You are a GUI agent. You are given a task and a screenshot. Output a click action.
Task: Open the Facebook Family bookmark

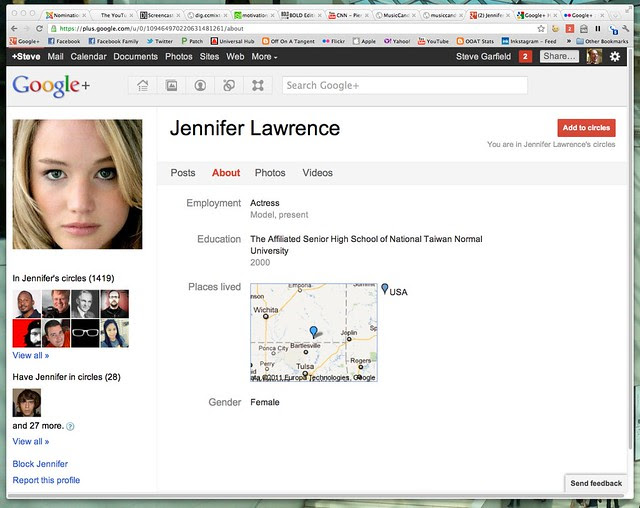(113, 41)
